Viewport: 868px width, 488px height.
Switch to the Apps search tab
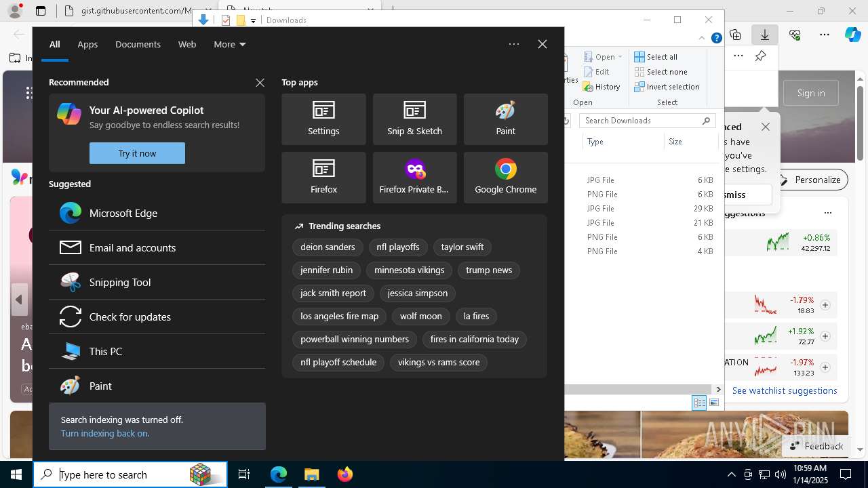tap(87, 44)
